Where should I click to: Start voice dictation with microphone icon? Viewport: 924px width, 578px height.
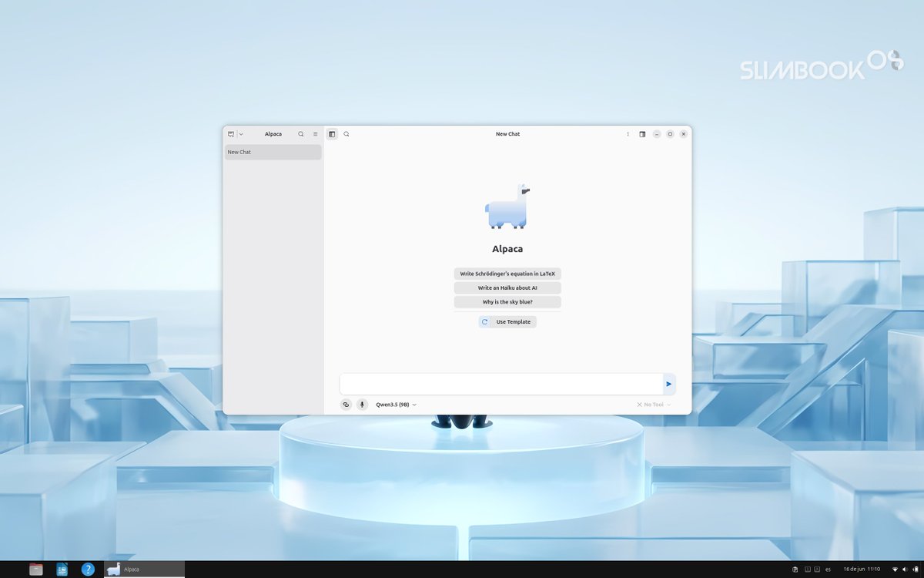362,405
